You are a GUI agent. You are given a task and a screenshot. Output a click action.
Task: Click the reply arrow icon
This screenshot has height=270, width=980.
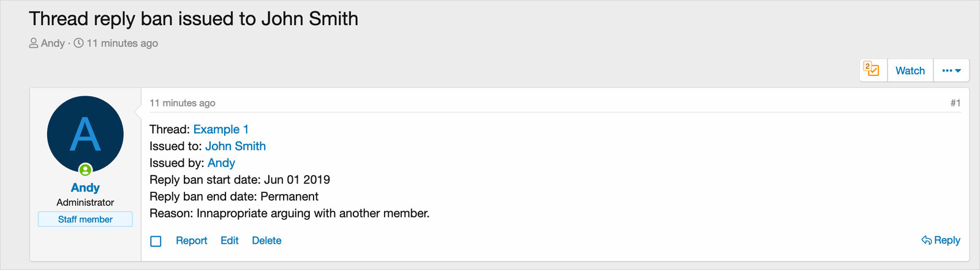pos(926,240)
